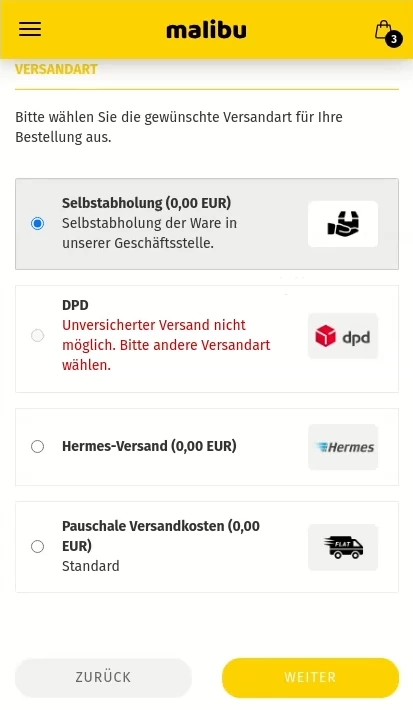This screenshot has height=710, width=413.
Task: Click the DPD carrier logo
Action: tap(343, 336)
